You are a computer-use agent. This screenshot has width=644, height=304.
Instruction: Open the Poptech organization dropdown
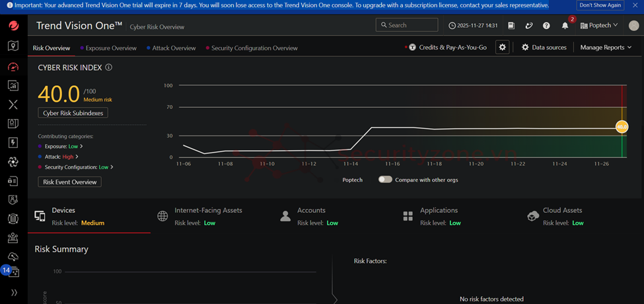[x=599, y=26]
